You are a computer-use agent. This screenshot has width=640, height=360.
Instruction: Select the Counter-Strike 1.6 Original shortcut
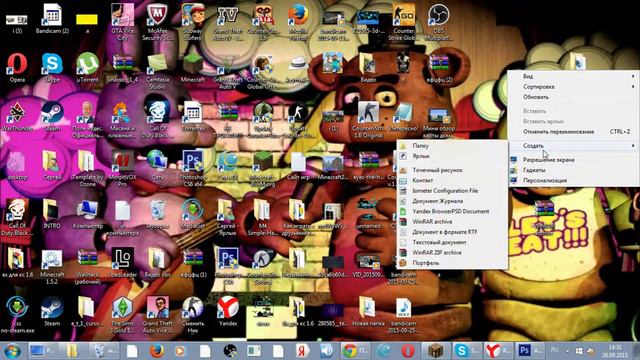(x=368, y=120)
